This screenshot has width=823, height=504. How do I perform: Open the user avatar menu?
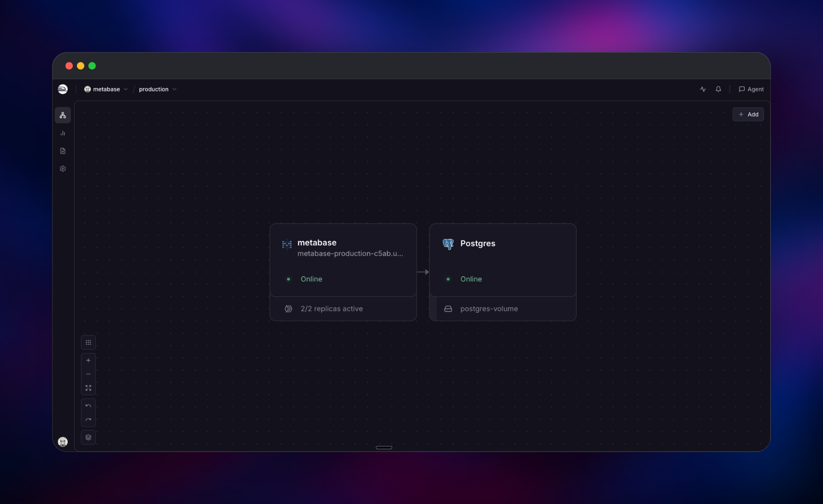coord(63,442)
